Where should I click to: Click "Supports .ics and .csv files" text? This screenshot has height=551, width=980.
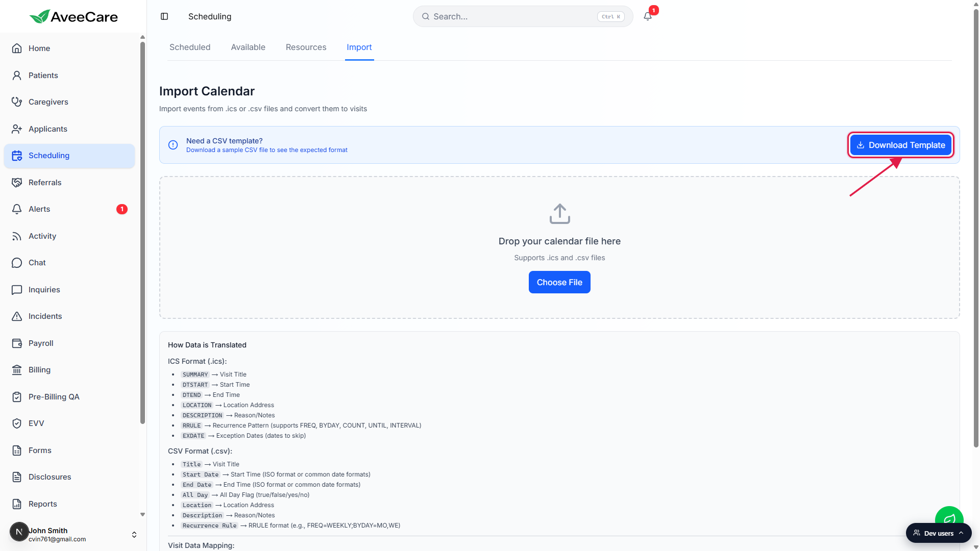click(559, 258)
